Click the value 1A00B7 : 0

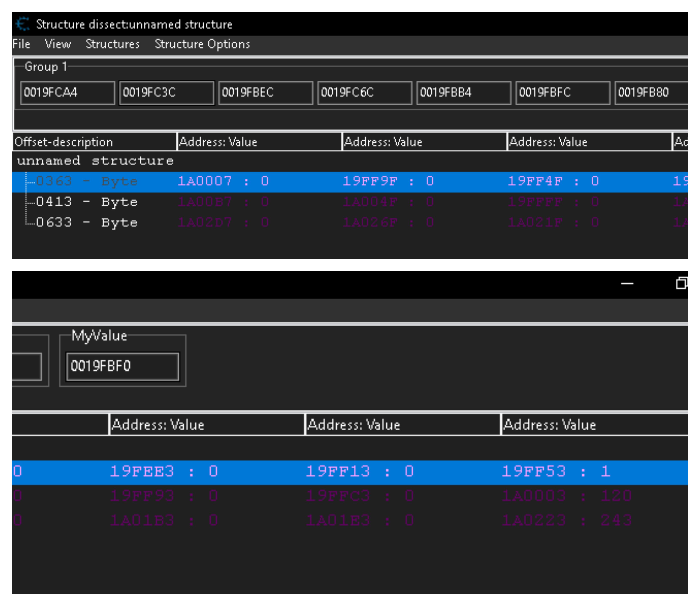[x=223, y=202]
